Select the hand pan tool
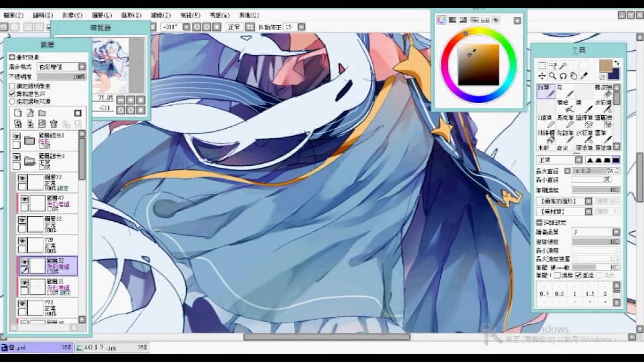 pyautogui.click(x=574, y=76)
